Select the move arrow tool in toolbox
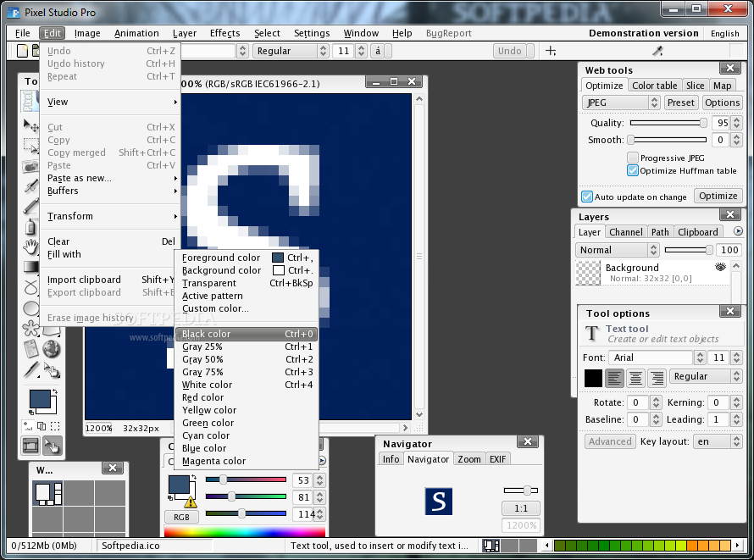754x560 pixels. tap(30, 125)
